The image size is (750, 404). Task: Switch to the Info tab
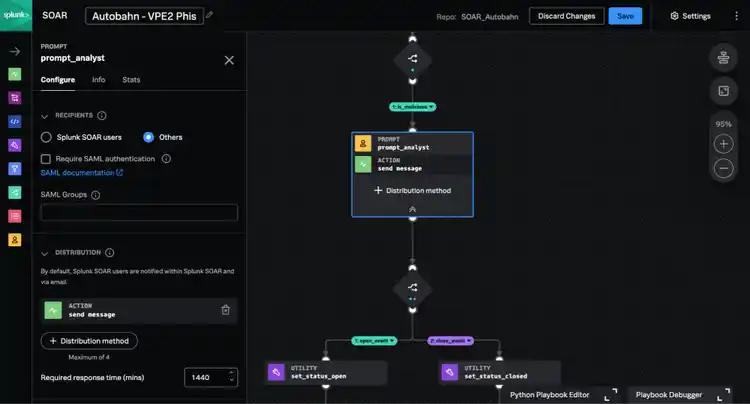coord(98,79)
